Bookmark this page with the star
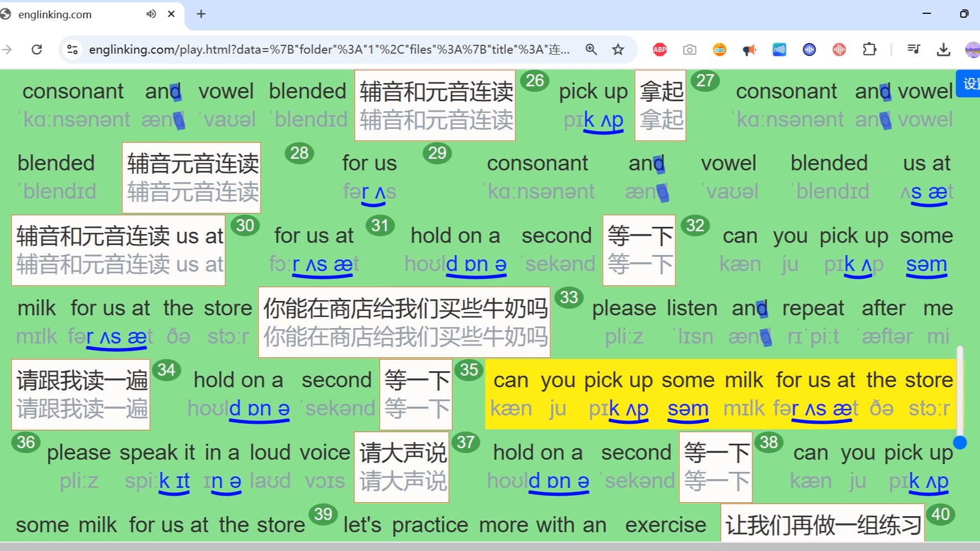980x551 pixels. click(x=618, y=49)
